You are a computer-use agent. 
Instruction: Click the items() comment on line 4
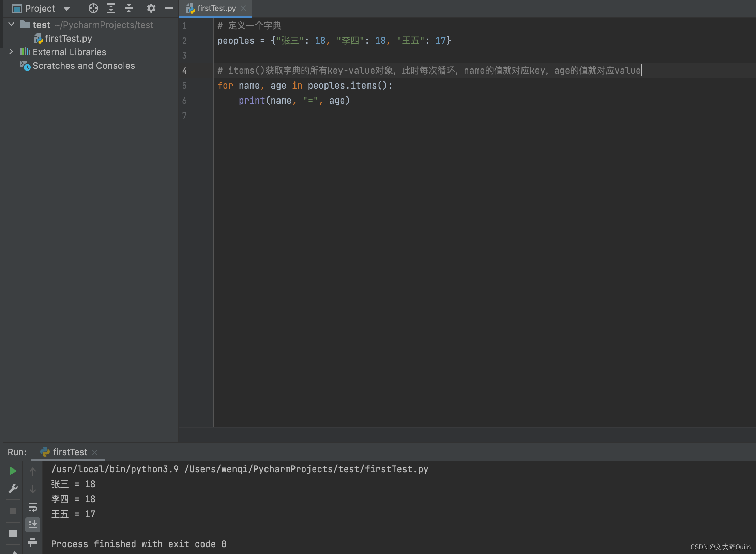click(x=429, y=71)
